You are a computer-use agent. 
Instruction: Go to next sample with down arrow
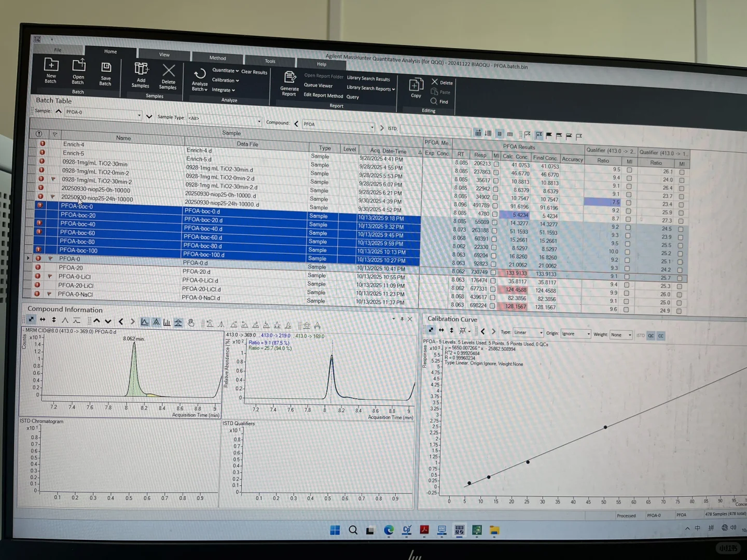149,117
